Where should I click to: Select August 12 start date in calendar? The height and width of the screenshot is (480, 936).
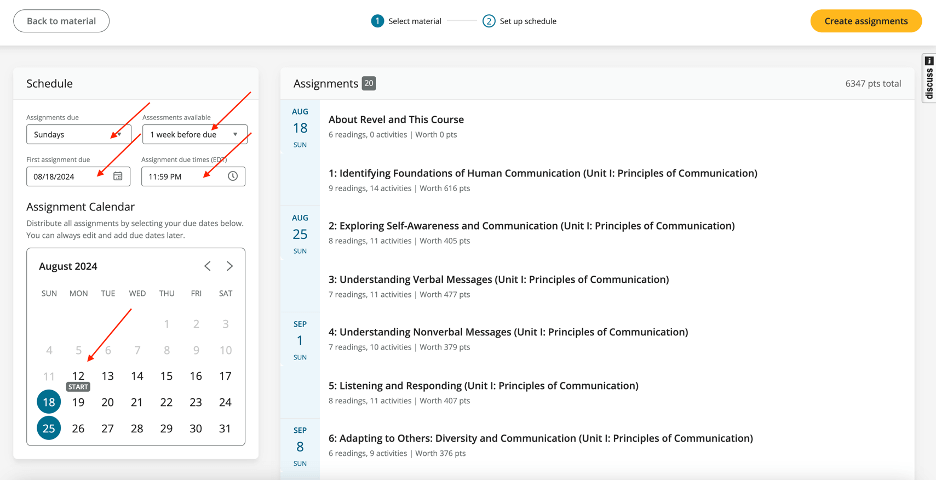pyautogui.click(x=78, y=376)
